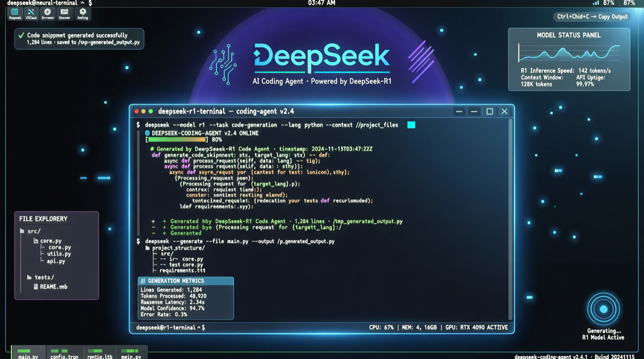Collapse the core.py parent node
The image size is (644, 359).
tap(47, 241)
